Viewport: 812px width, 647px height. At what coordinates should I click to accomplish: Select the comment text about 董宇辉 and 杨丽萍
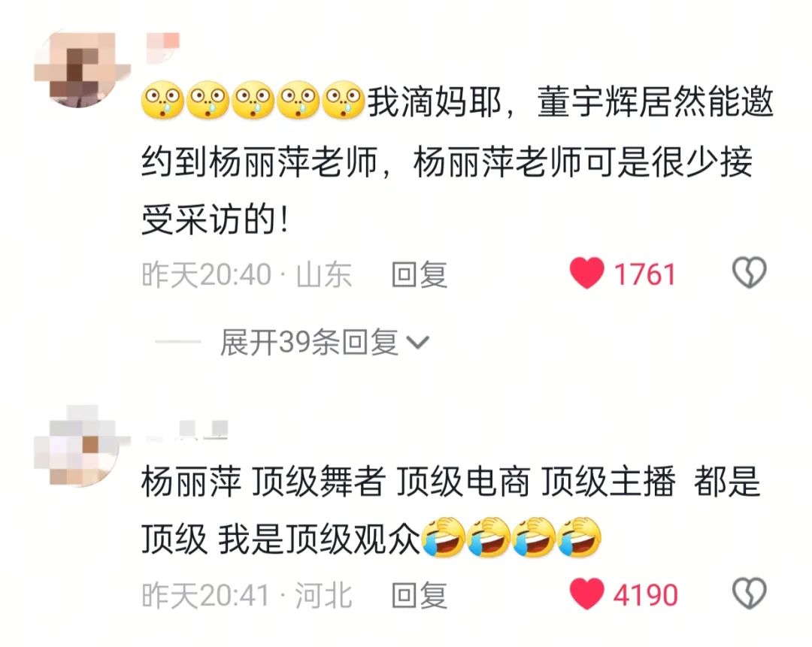tap(457, 161)
